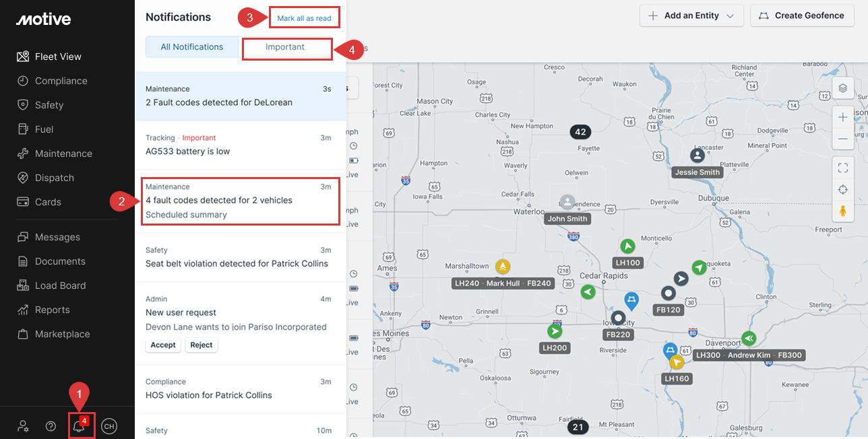Click Mark all as read

pyautogui.click(x=304, y=18)
